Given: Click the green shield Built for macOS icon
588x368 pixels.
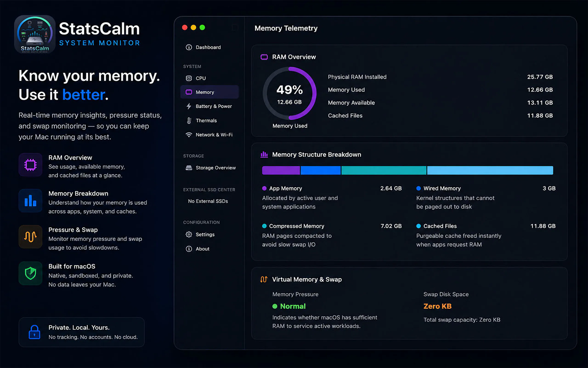Looking at the screenshot, I should pyautogui.click(x=30, y=273).
